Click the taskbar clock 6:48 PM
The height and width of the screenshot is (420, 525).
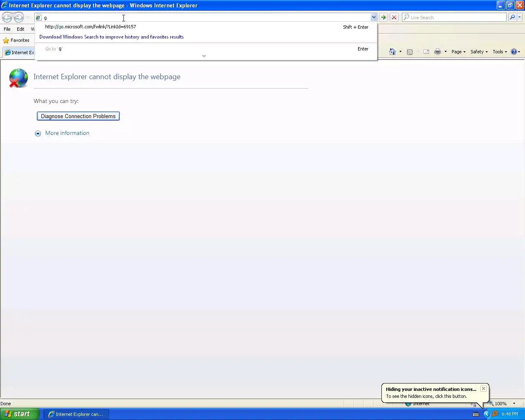[x=510, y=414]
